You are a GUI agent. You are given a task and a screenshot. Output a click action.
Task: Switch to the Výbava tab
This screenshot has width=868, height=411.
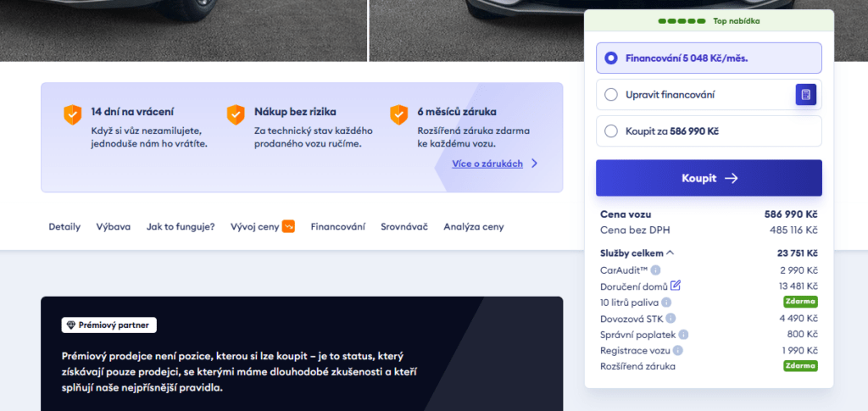(113, 227)
